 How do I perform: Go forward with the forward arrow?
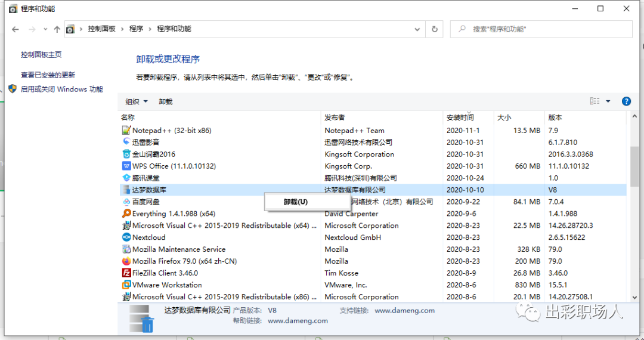pos(32,29)
